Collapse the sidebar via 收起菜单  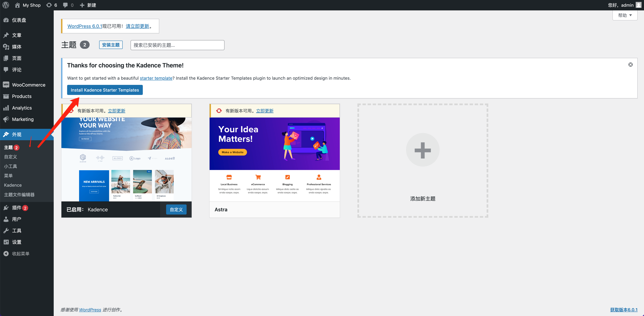(20, 254)
